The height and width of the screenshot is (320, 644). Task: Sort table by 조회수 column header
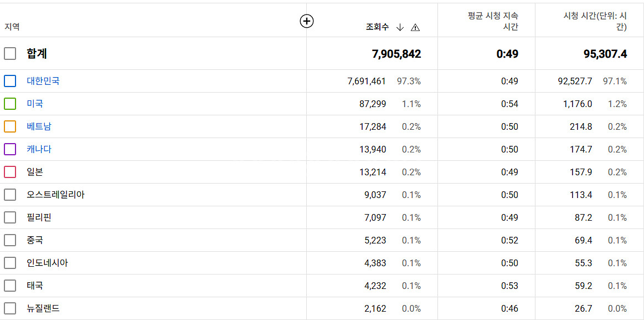point(377,27)
